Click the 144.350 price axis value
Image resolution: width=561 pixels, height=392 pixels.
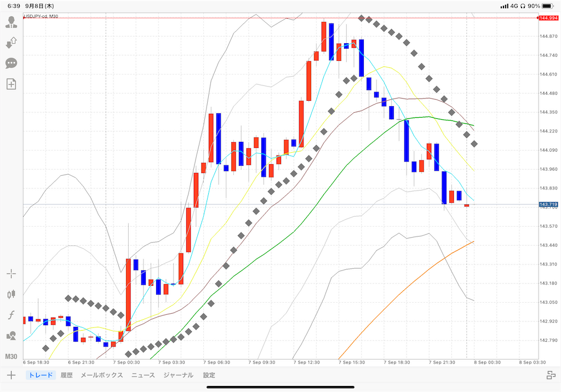pyautogui.click(x=548, y=112)
